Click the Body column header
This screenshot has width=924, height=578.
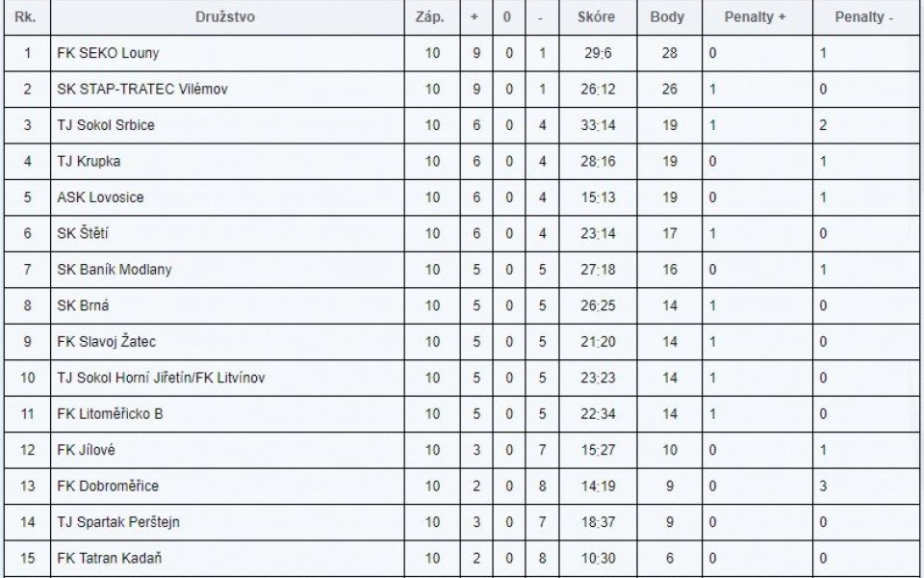point(667,17)
